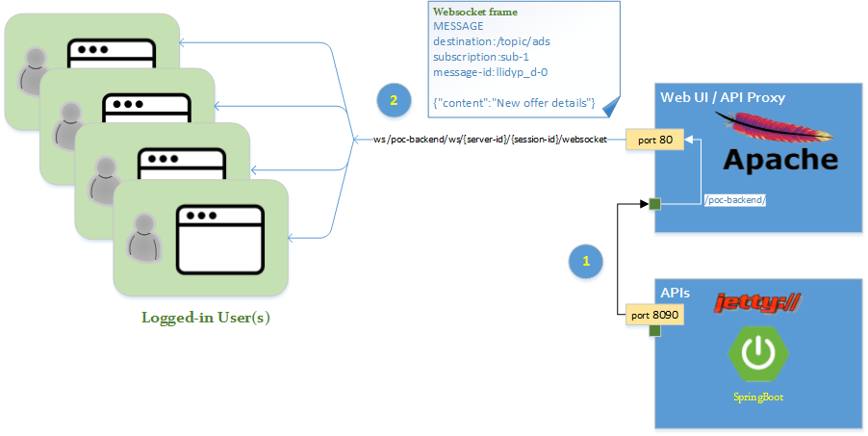Click the "subscription:sub-1" line
Viewport: 868px width, 436px height.
[481, 57]
